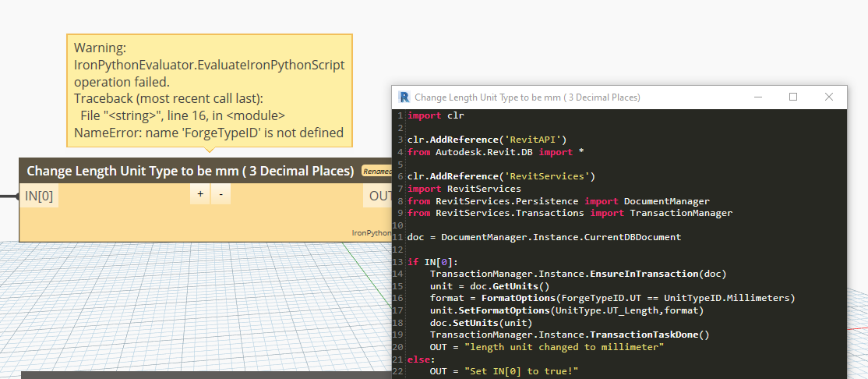
Task: Click the line 'import clr' in the editor
Action: pos(436,115)
